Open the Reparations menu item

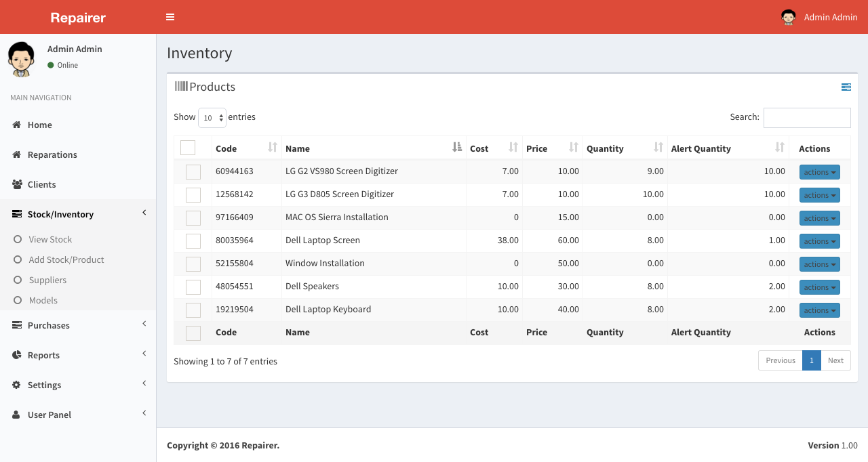52,154
